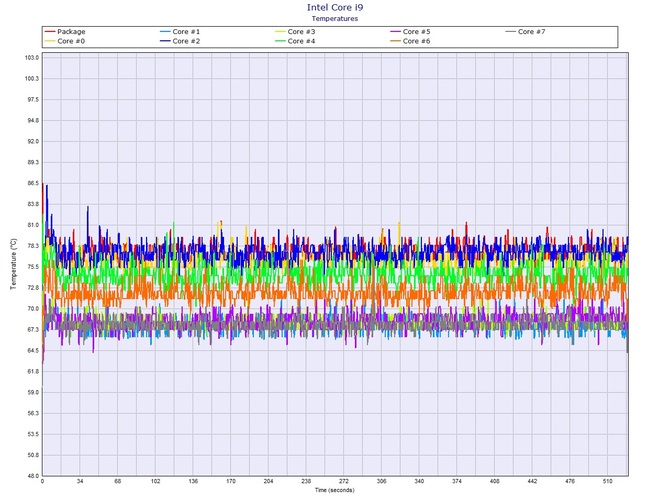The height and width of the screenshot is (502, 670).
Task: Click the 86.5 y-axis value
Action: pos(33,183)
